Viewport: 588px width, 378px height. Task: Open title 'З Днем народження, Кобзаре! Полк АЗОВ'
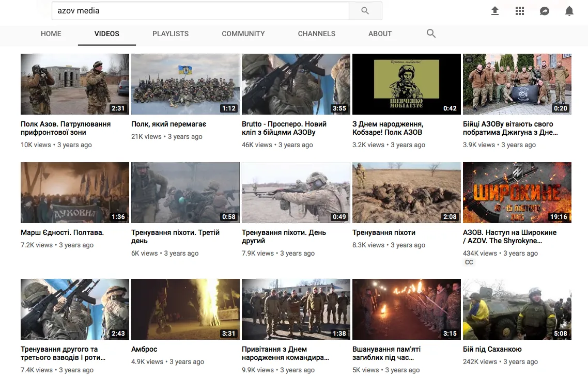[388, 128]
